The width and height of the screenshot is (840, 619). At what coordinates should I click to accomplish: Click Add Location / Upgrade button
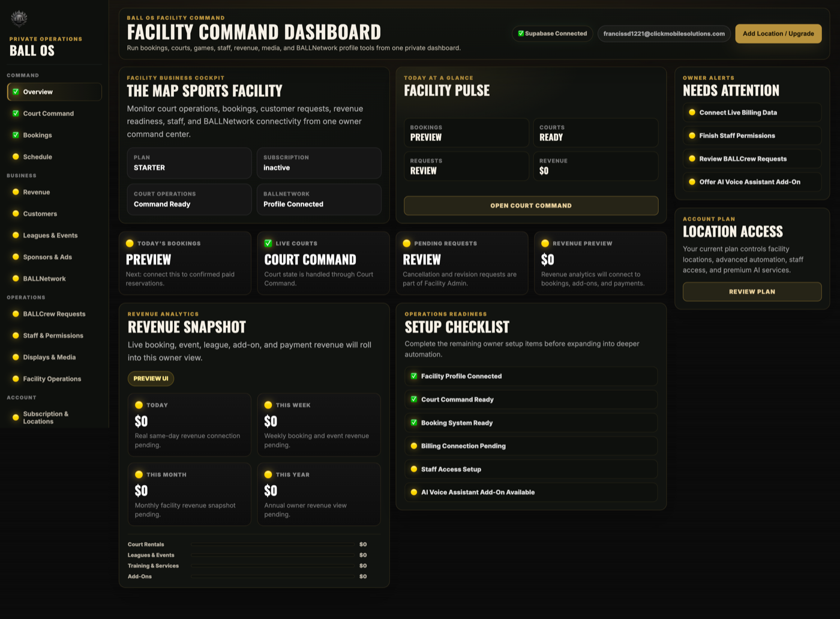(x=778, y=34)
